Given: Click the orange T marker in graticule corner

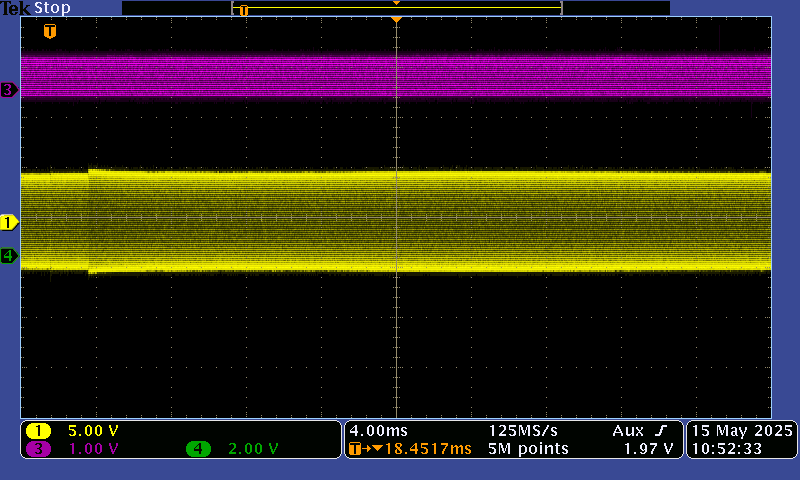Looking at the screenshot, I should tap(50, 32).
